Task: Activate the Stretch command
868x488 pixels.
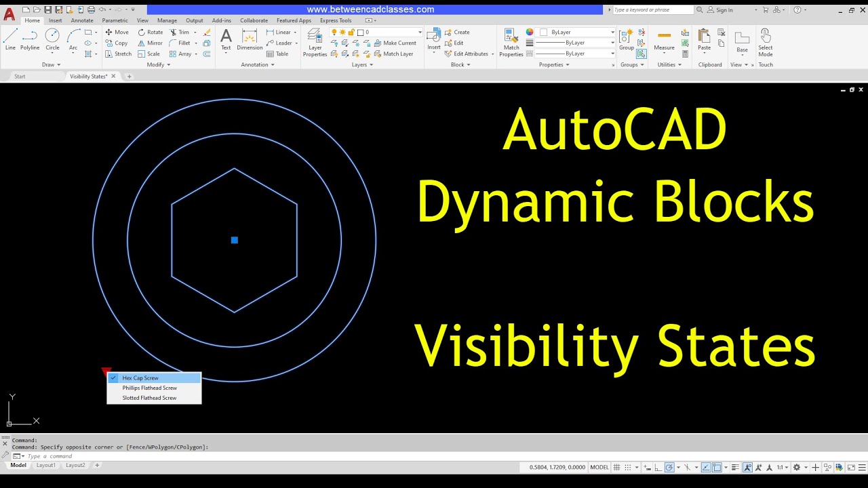Action: 118,54
